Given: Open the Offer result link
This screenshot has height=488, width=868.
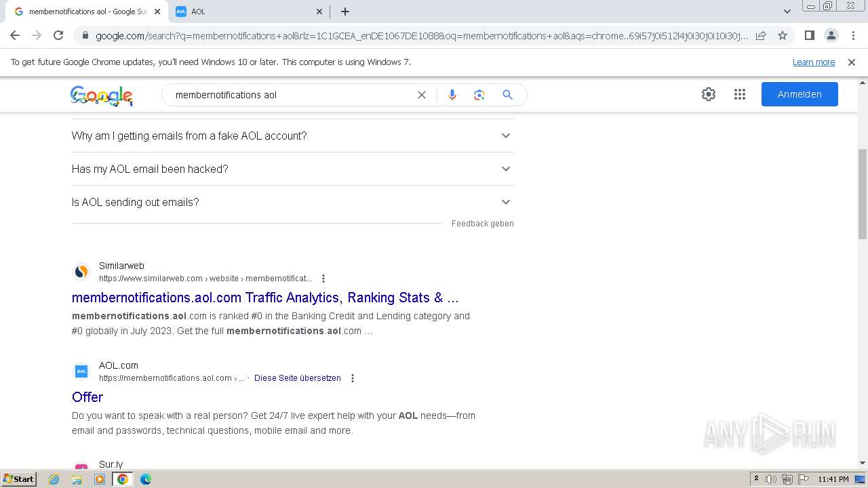Looking at the screenshot, I should pyautogui.click(x=87, y=397).
